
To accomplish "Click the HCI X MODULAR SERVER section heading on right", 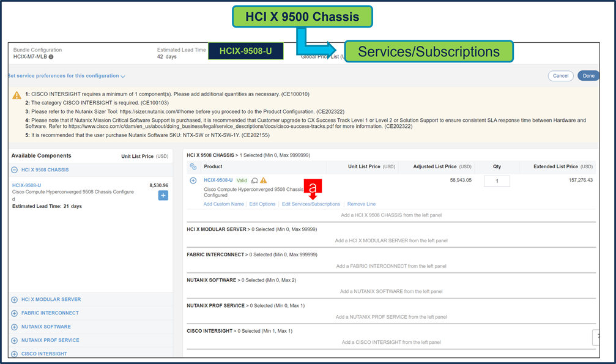I will point(217,229).
